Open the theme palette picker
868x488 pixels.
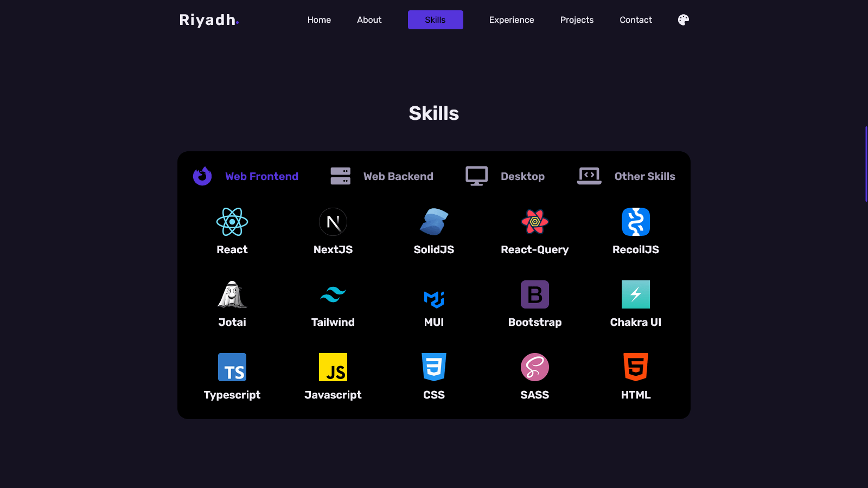682,20
